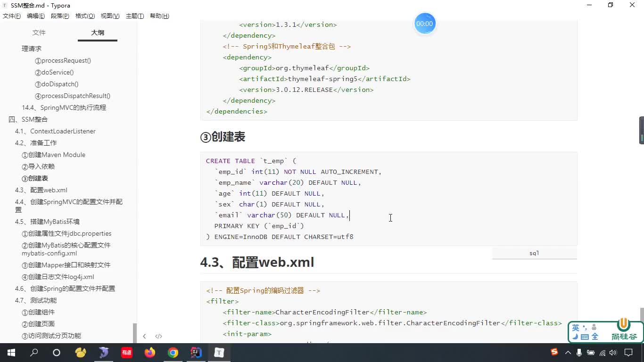Go to ③访问测试分页功能 outline item
Image resolution: width=644 pixels, height=362 pixels.
51,336
